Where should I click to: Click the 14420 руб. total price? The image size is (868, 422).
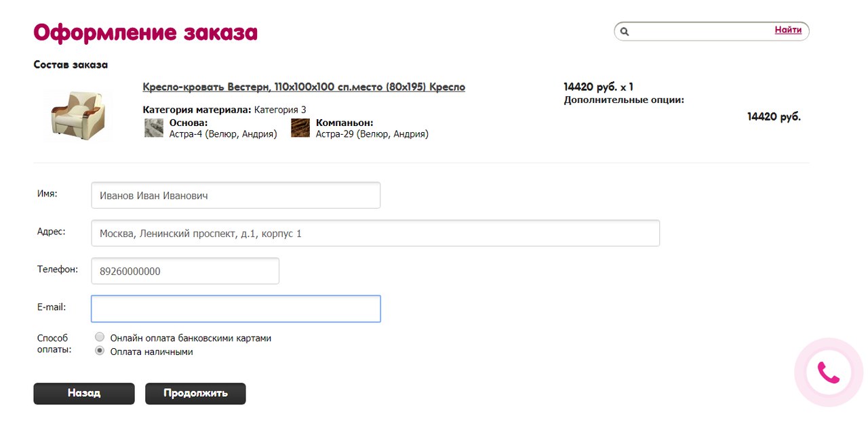(774, 117)
